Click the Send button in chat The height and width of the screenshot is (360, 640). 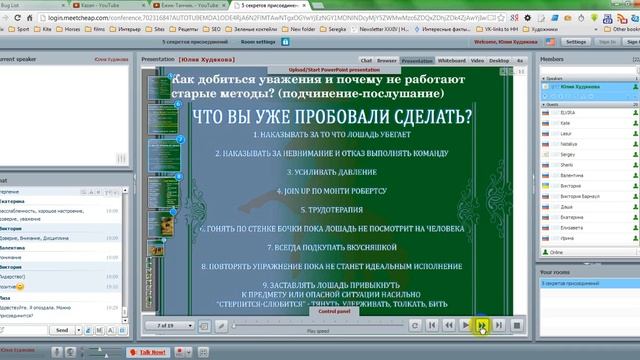pyautogui.click(x=62, y=330)
